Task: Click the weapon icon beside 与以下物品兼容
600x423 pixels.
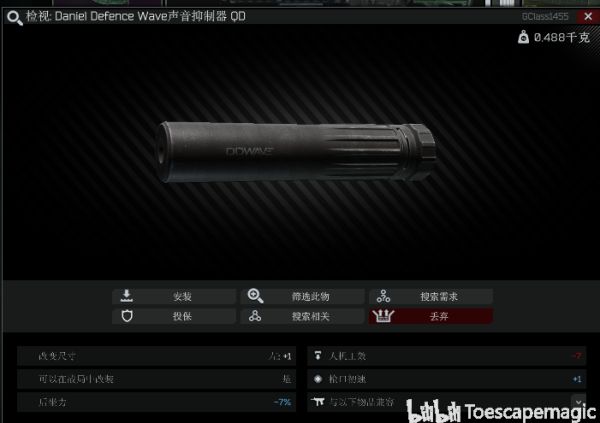Action: (318, 402)
